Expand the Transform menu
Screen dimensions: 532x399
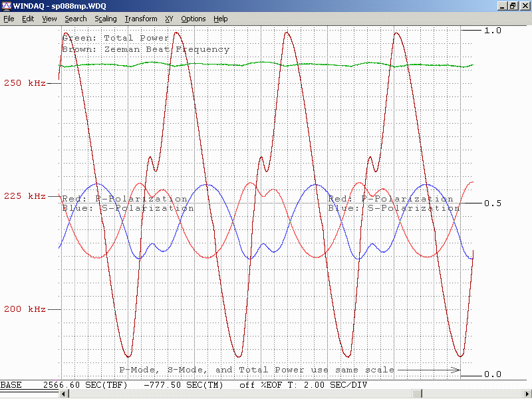pyautogui.click(x=140, y=19)
